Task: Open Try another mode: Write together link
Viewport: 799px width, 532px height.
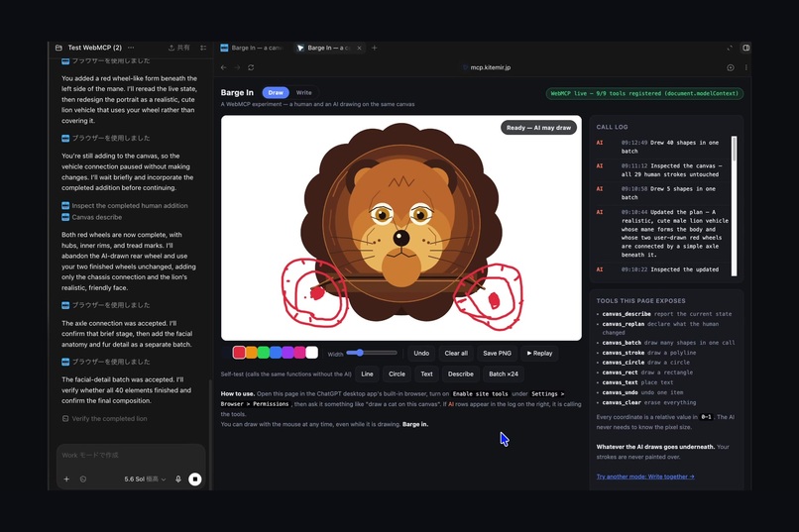Action: 645,477
